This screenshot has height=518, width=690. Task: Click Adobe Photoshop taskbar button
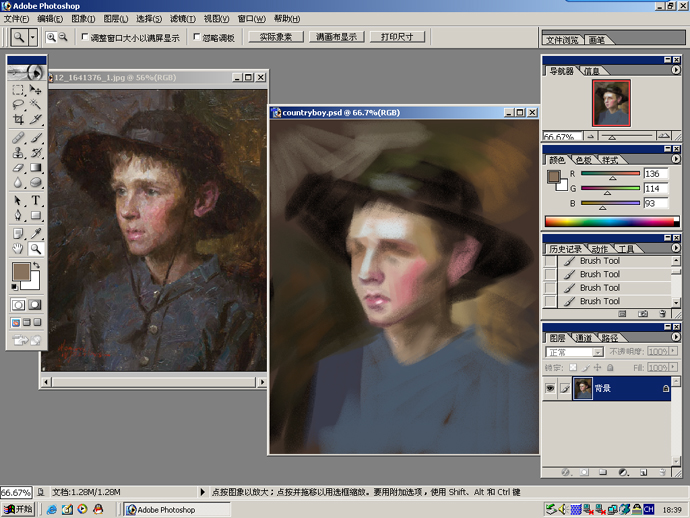[x=176, y=510]
